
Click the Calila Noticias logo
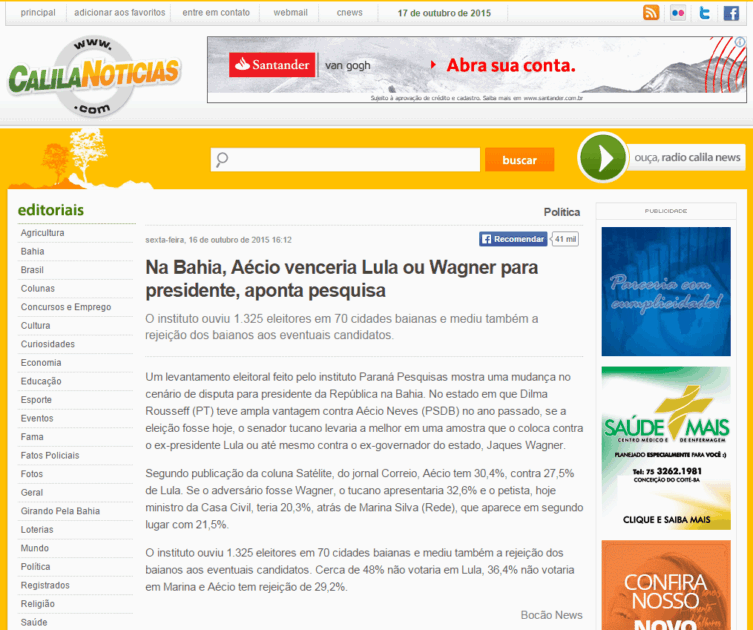93,76
